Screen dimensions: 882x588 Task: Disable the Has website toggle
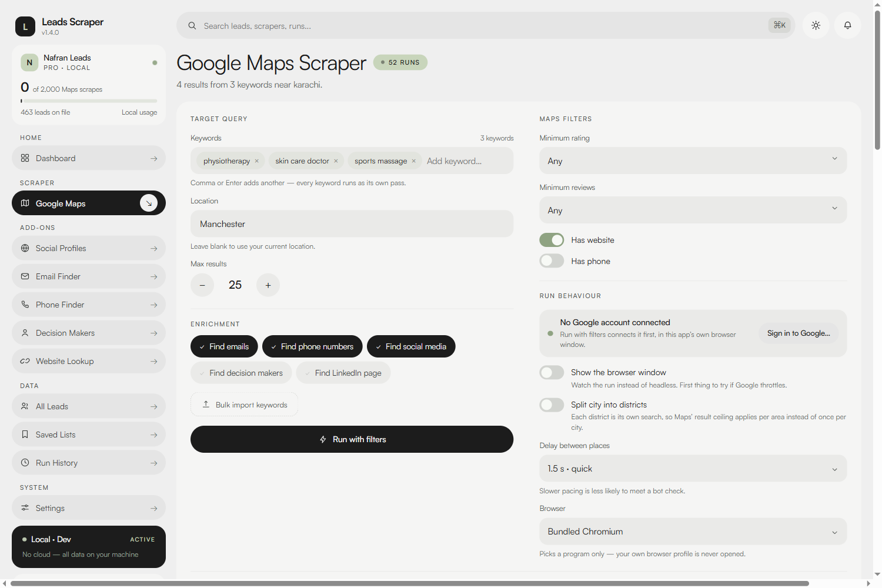coord(552,240)
